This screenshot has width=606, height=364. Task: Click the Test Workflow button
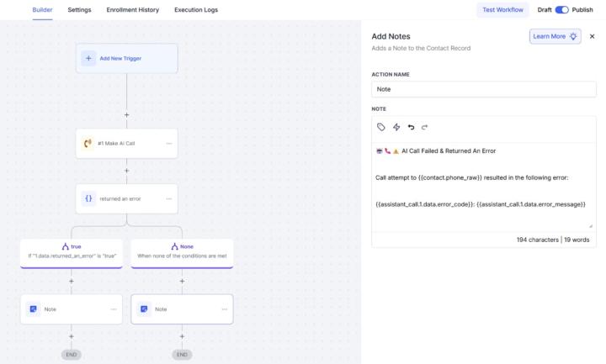tap(502, 10)
